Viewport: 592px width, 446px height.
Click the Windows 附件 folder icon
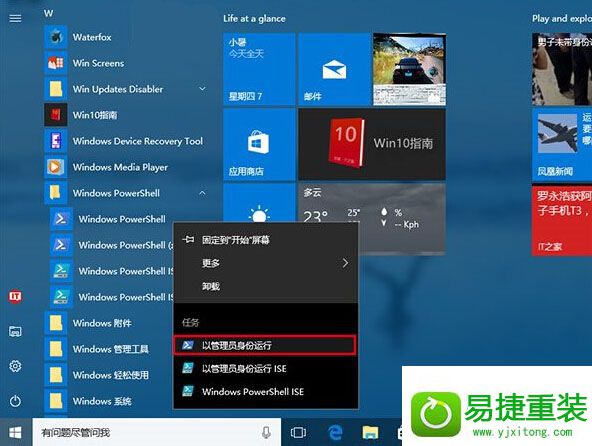(56, 323)
